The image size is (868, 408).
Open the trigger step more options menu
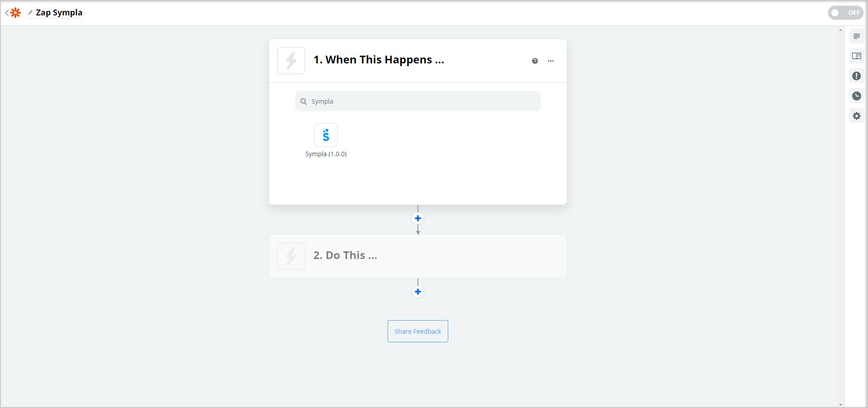551,61
